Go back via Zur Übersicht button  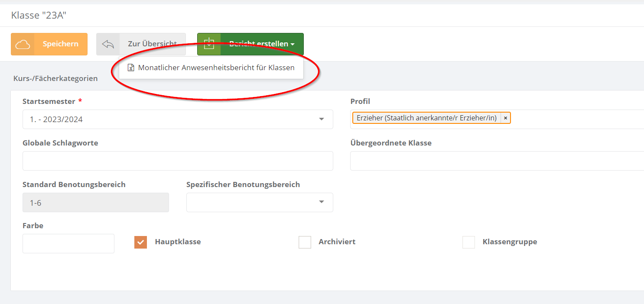click(141, 44)
